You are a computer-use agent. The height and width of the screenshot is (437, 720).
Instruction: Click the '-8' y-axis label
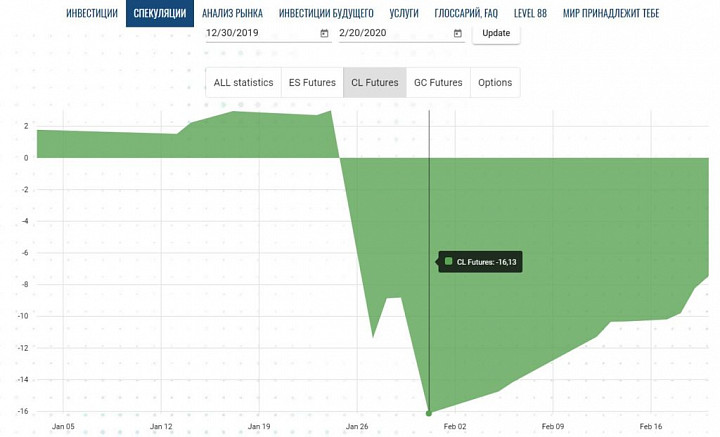[24, 285]
